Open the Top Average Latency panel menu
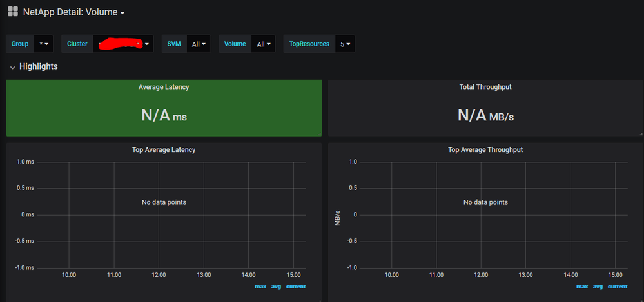The height and width of the screenshot is (302, 644). point(164,150)
